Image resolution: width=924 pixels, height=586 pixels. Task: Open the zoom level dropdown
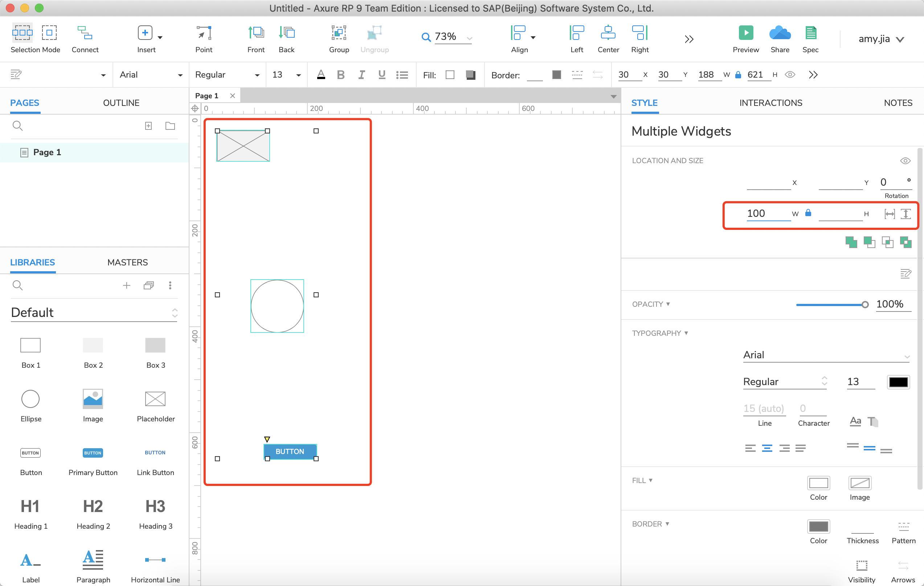pyautogui.click(x=469, y=38)
